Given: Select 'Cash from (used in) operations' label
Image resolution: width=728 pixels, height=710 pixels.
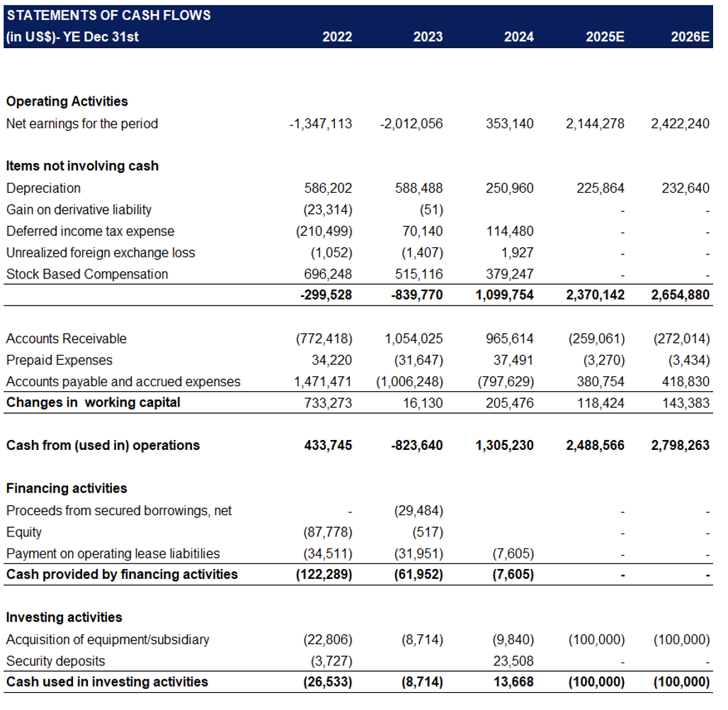Looking at the screenshot, I should pos(103,446).
